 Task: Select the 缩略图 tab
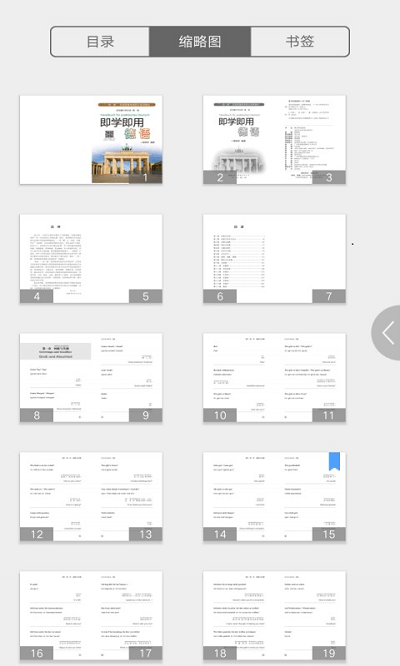pyautogui.click(x=200, y=42)
